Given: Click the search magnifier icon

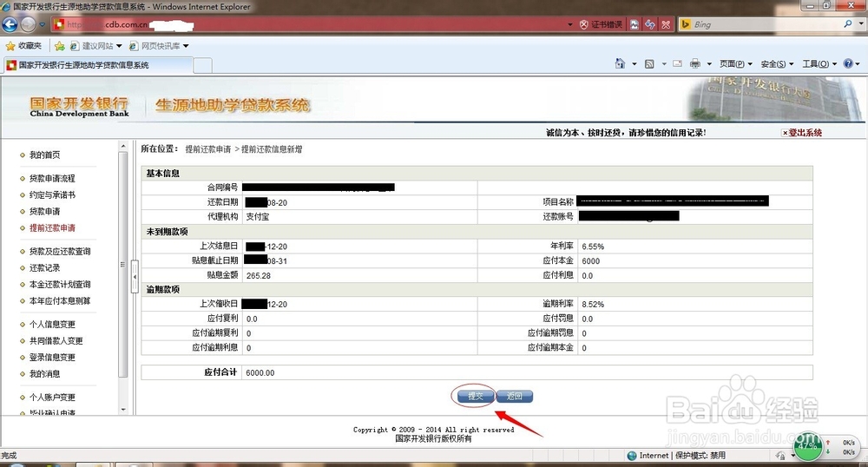Looking at the screenshot, I should (847, 23).
